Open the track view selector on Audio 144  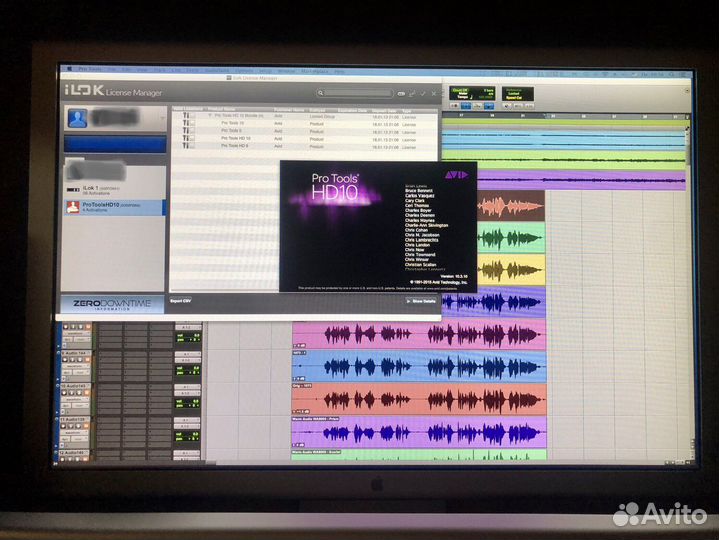[x=74, y=366]
